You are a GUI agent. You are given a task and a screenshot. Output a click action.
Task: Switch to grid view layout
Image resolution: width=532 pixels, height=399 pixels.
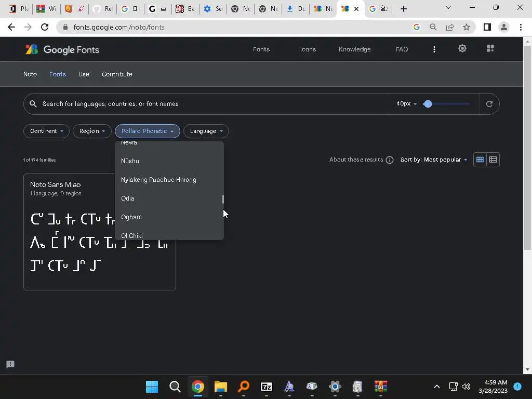tap(480, 159)
